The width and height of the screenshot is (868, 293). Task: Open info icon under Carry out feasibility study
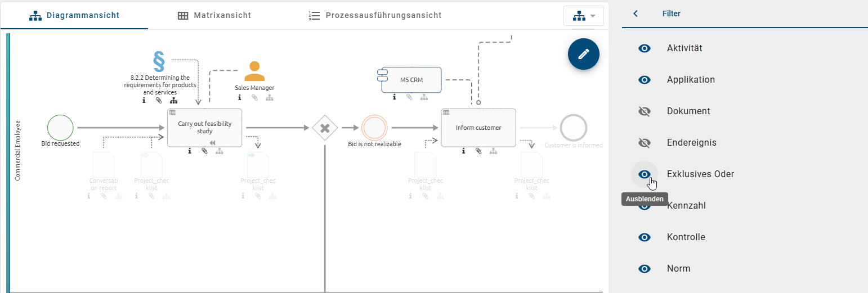(x=190, y=151)
